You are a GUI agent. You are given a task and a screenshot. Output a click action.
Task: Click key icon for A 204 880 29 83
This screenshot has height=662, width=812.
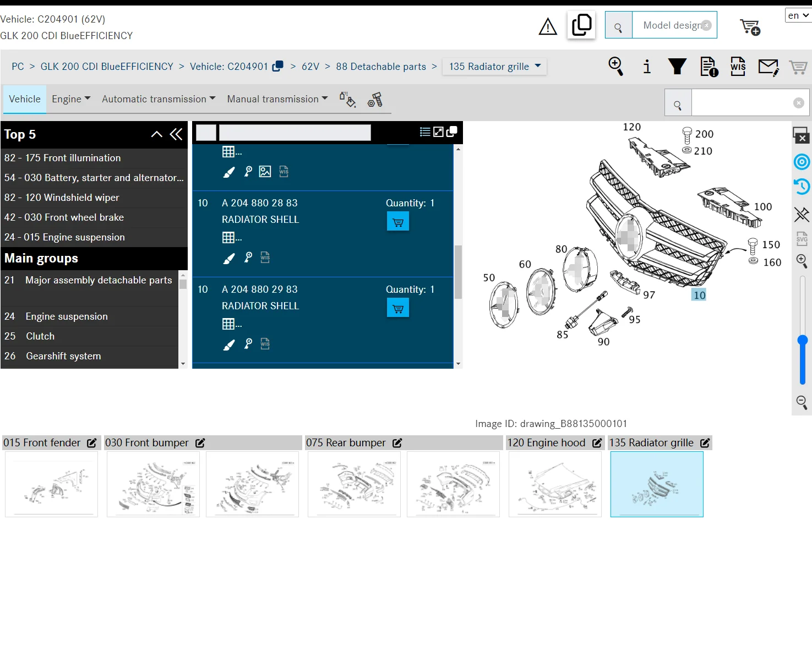coord(248,344)
